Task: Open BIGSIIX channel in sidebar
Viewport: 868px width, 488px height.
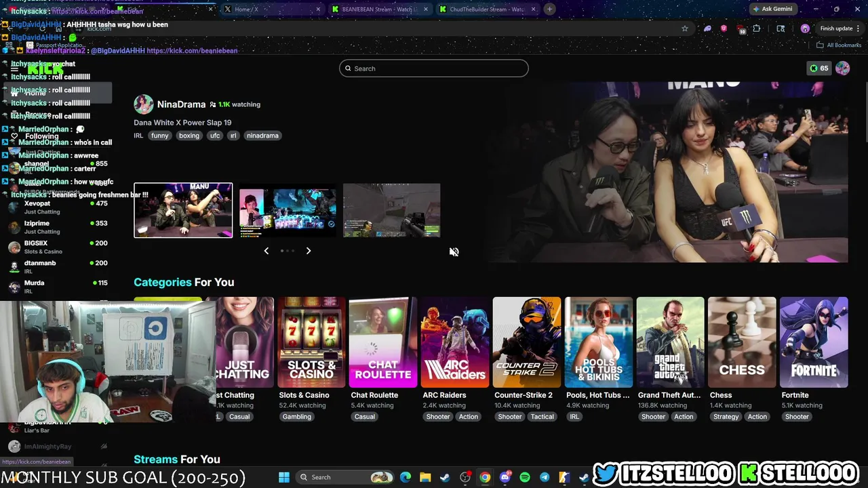Action: (58, 247)
